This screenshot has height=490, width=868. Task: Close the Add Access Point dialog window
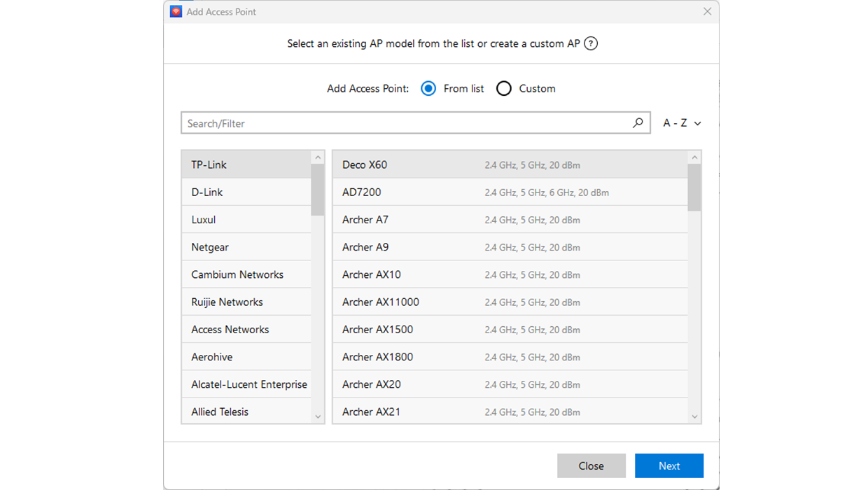tap(707, 11)
